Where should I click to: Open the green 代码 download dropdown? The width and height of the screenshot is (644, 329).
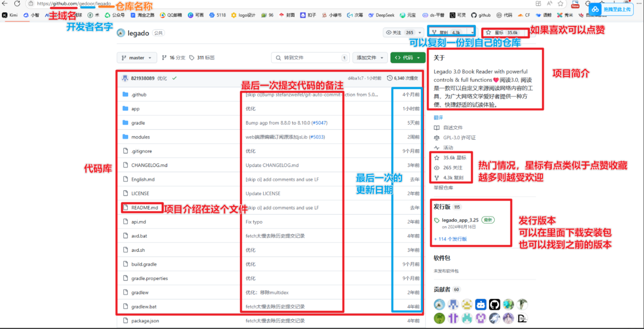click(x=407, y=57)
